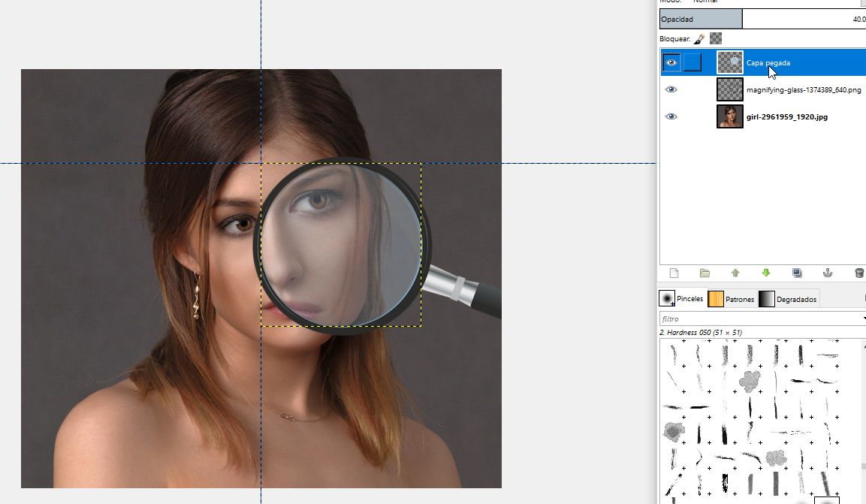
Task: Open the Create new layer group icon
Action: 704,273
